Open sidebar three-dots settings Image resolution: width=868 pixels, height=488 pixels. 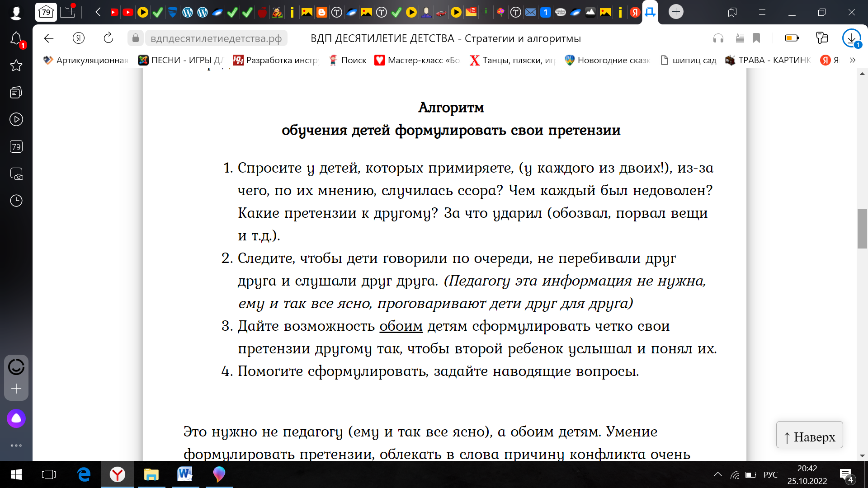click(x=16, y=446)
